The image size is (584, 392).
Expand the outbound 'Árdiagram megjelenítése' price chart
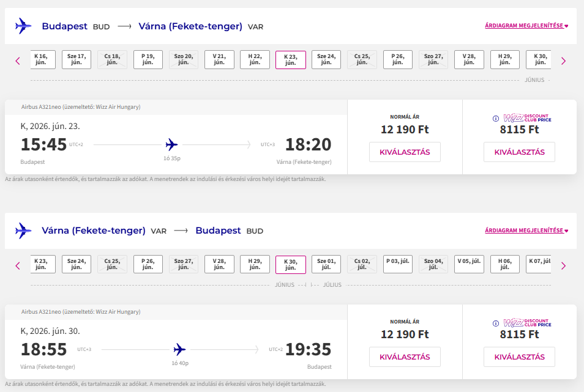[x=526, y=26]
